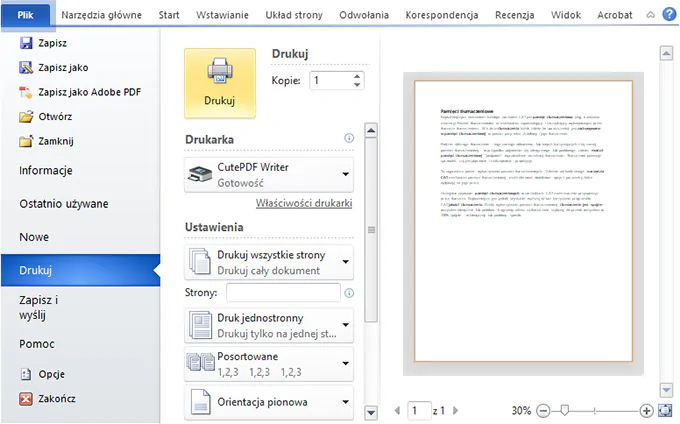
Task: Click the zoom slider handle
Action: point(564,410)
